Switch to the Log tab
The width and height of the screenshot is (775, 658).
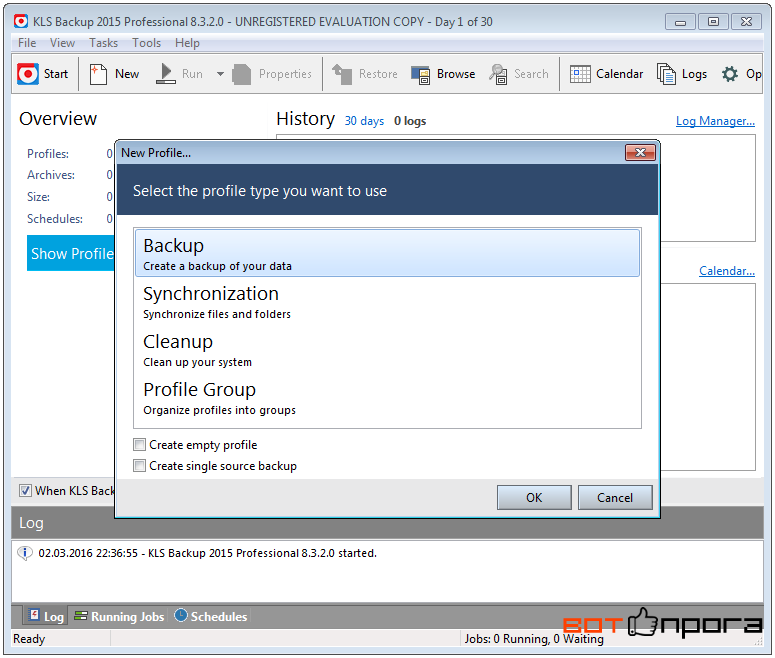(46, 616)
